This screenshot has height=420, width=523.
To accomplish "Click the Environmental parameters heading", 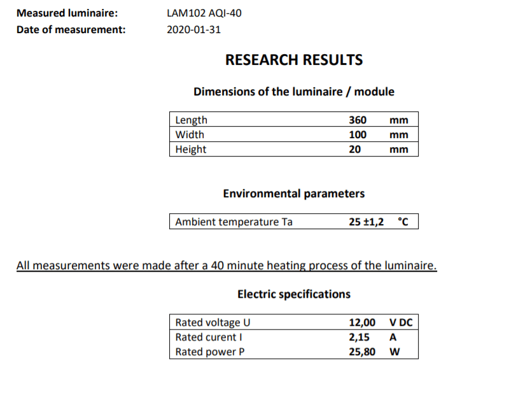I will coord(294,193).
